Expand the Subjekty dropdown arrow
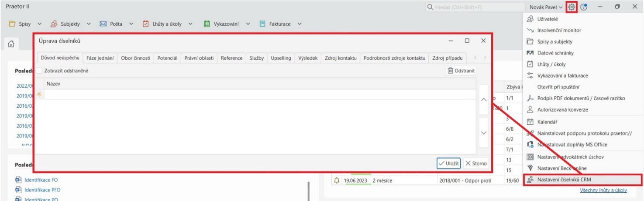The image size is (644, 201). (89, 24)
